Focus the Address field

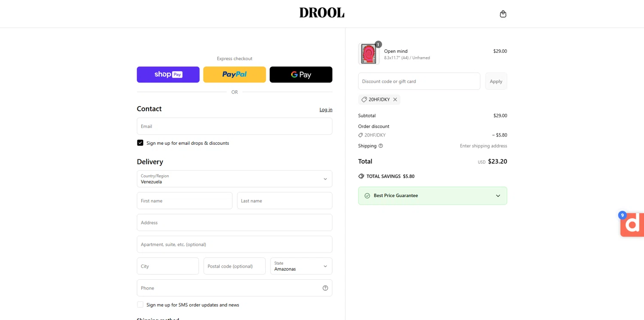[234, 222]
